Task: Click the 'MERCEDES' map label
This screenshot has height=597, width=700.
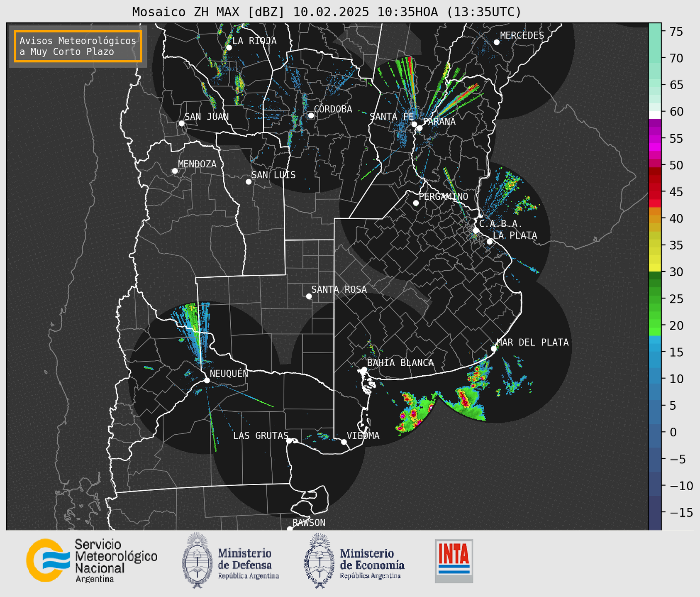Action: pos(522,36)
